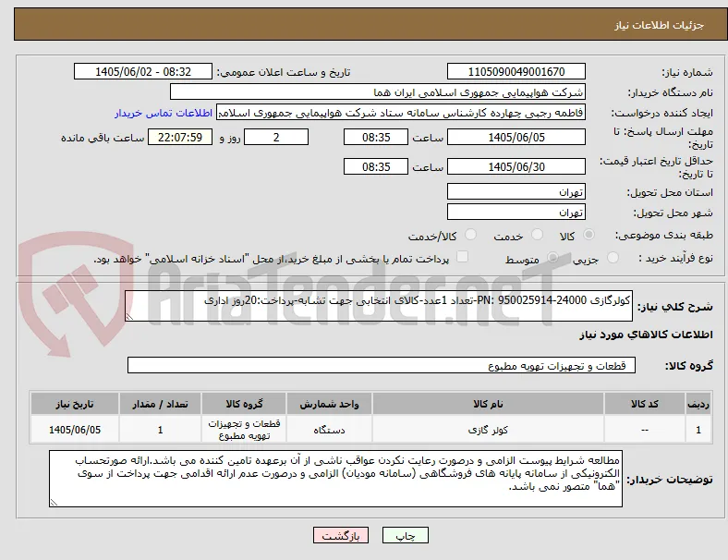Toggle the اسناد خزانه اسلامی payment checkbox
Screen dimensions: 728x560
463,256
